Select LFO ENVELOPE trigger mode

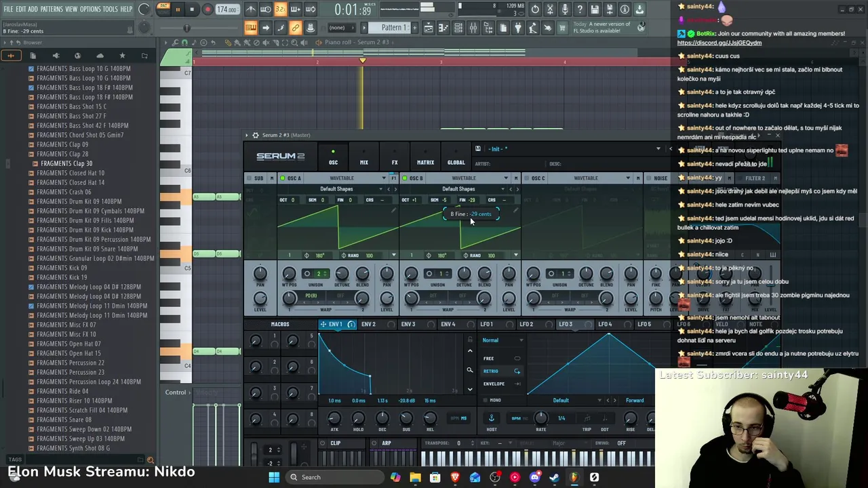tap(502, 384)
